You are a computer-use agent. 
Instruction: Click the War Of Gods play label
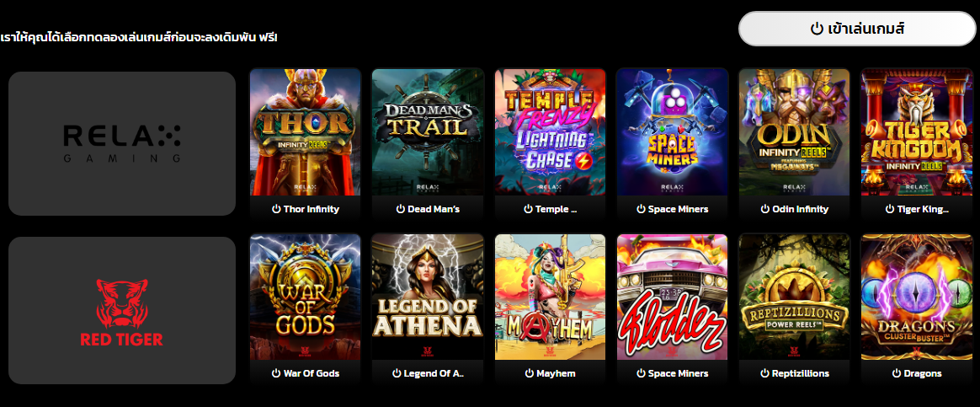306,373
